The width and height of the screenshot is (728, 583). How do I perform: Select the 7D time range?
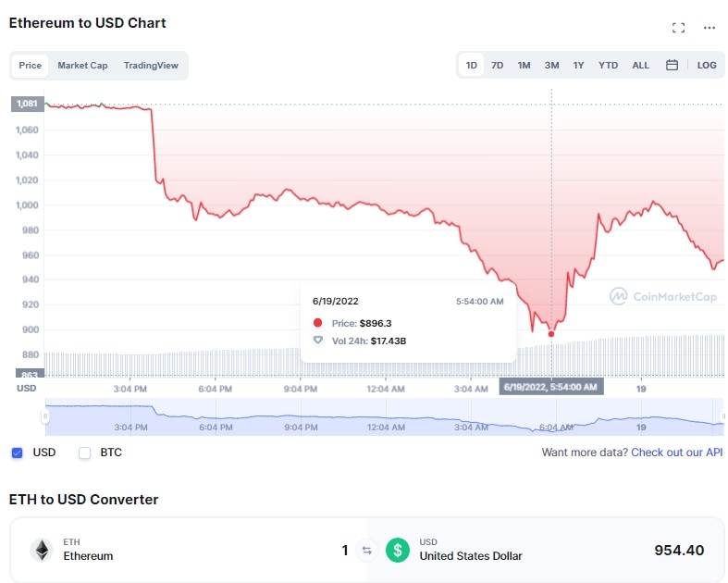point(498,66)
